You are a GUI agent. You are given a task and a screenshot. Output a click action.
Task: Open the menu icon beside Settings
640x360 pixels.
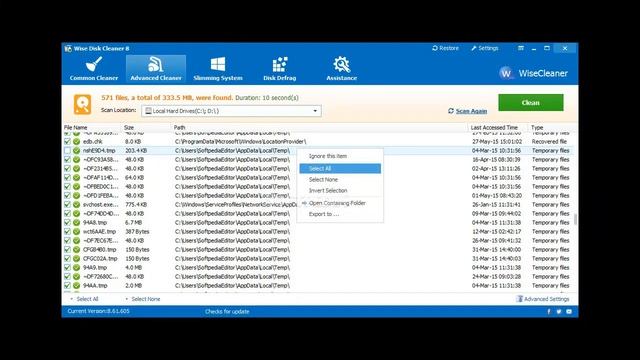pyautogui.click(x=521, y=48)
